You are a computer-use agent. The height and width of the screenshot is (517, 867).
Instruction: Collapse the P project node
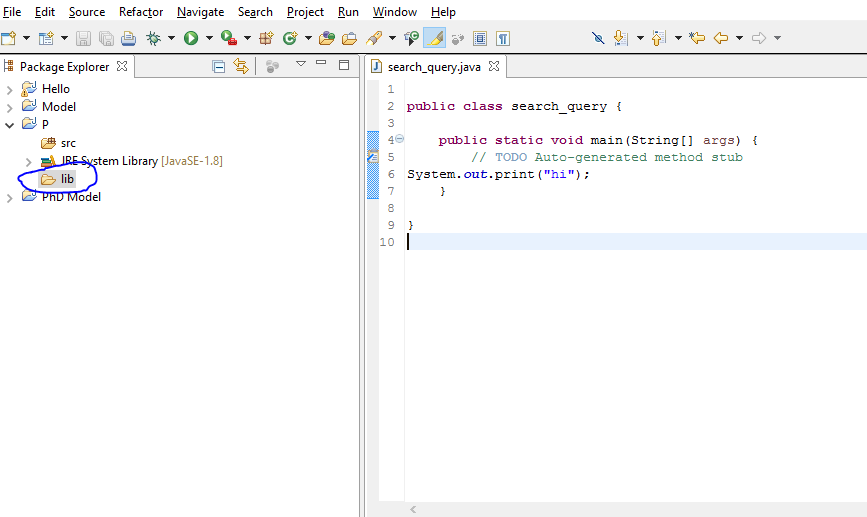(x=9, y=125)
